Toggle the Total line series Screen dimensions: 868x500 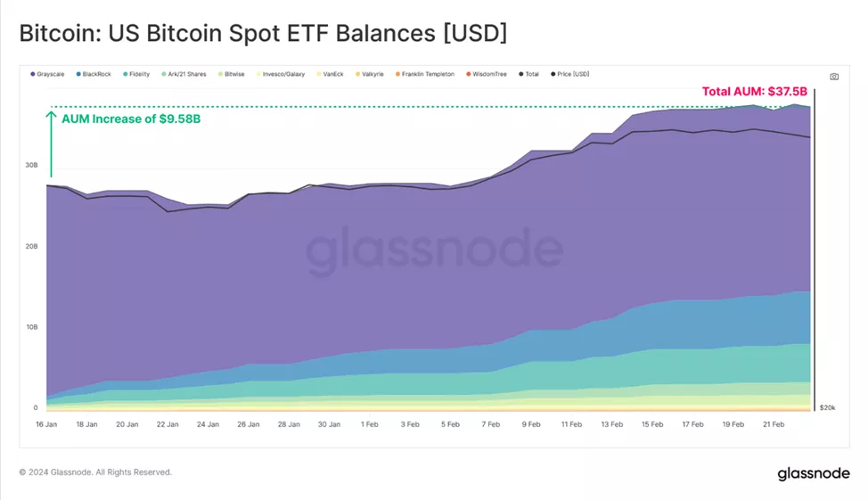pos(528,74)
